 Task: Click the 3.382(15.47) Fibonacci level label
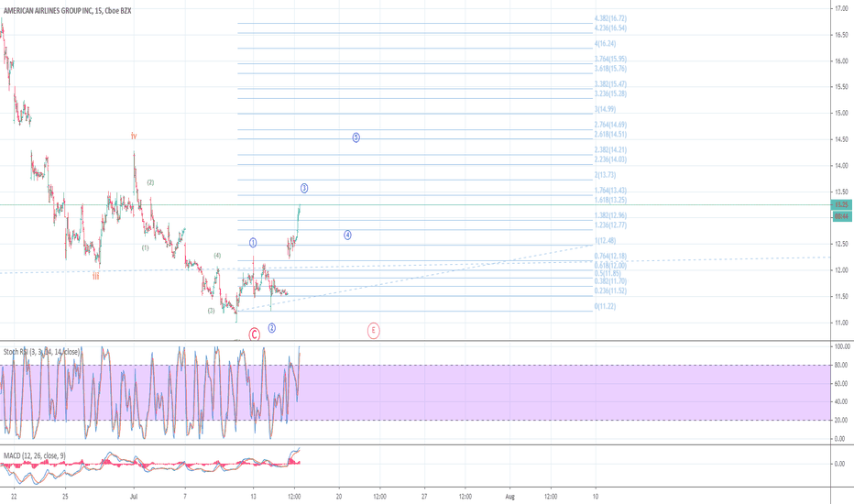click(610, 84)
